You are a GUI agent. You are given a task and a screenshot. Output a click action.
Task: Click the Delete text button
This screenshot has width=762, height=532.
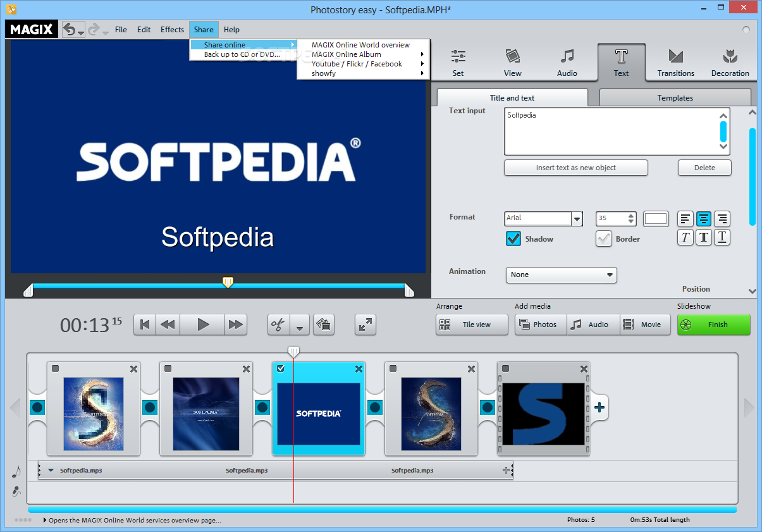[704, 168]
